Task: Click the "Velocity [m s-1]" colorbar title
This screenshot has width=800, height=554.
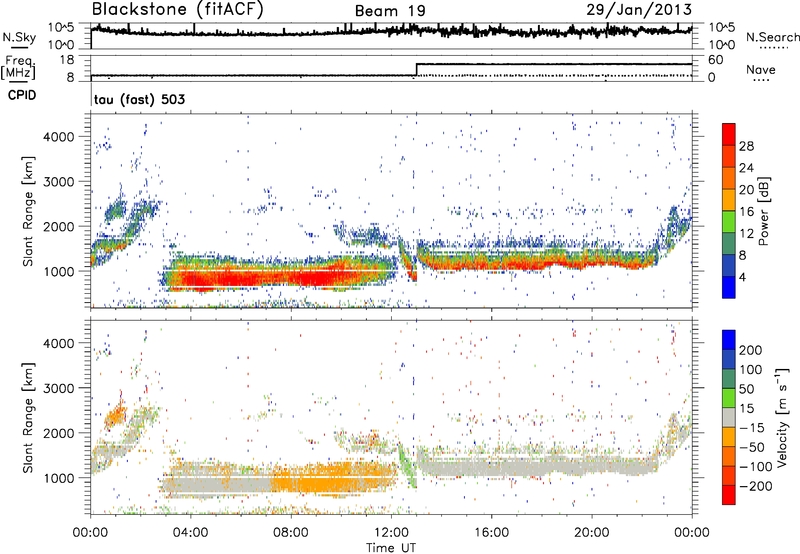Action: [781, 417]
